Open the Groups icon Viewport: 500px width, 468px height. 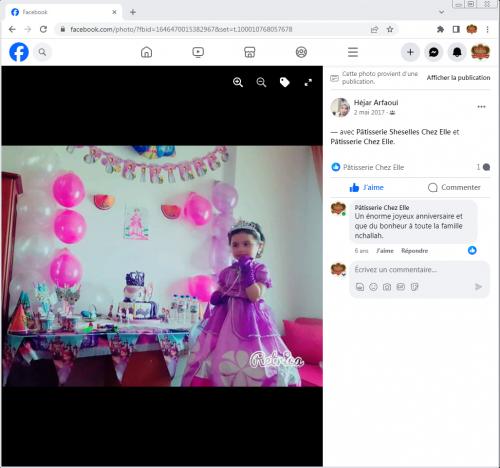[301, 52]
